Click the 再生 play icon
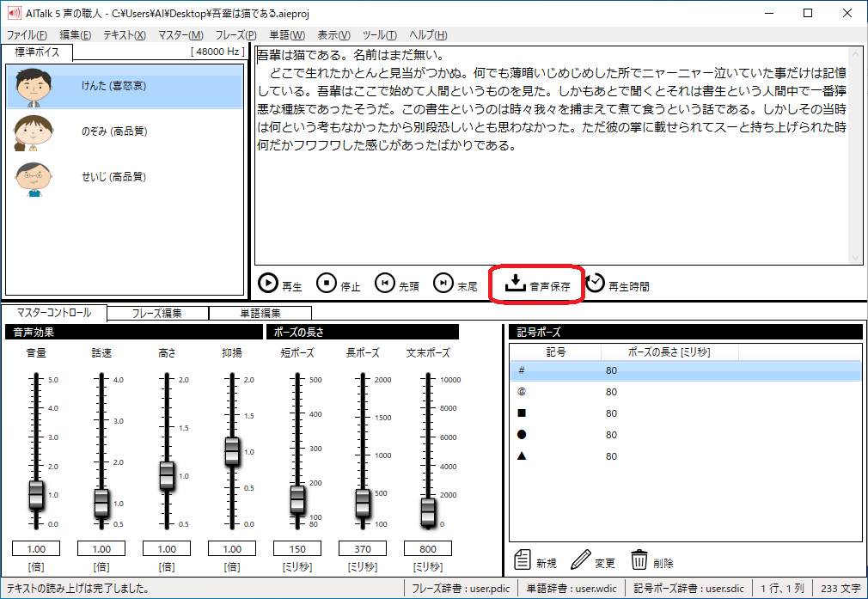Screen dimensions: 868x599 pyautogui.click(x=268, y=283)
